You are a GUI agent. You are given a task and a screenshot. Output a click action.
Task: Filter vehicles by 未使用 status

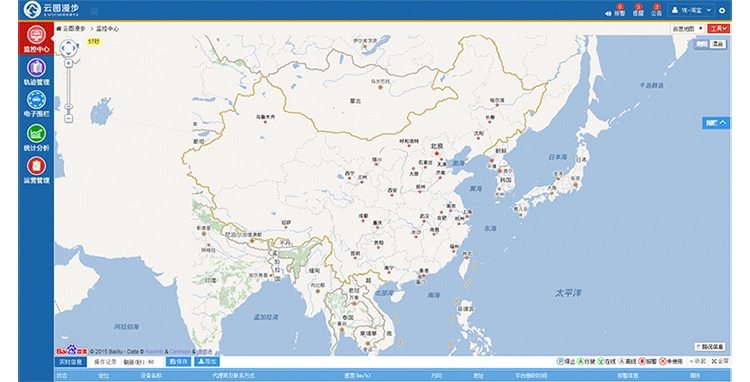[x=671, y=361]
